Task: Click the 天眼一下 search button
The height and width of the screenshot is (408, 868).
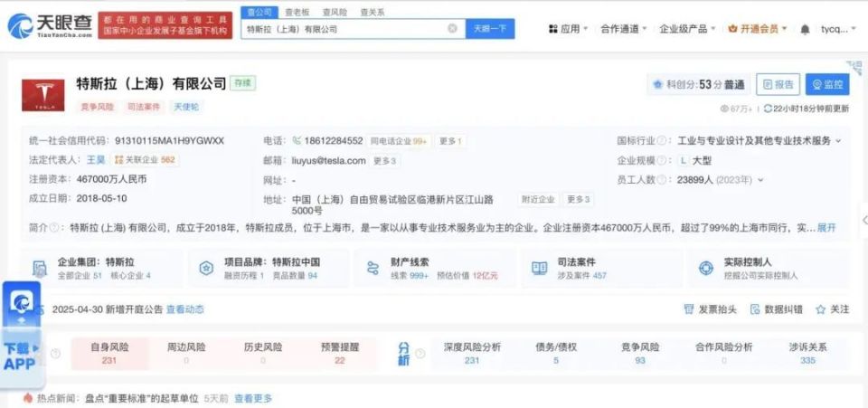Action: 490,29
